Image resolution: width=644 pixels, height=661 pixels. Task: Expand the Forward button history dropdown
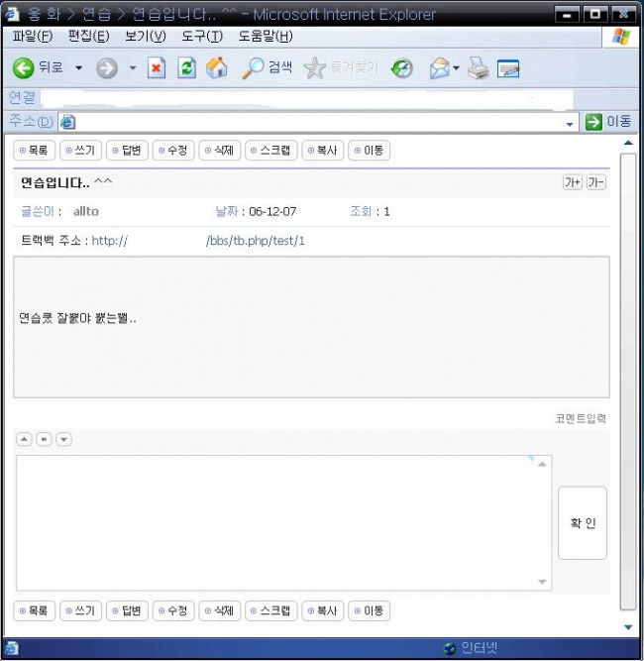(x=133, y=67)
